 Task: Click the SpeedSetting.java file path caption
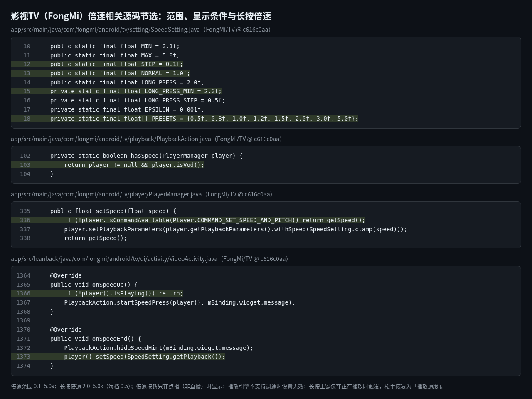[x=140, y=30]
